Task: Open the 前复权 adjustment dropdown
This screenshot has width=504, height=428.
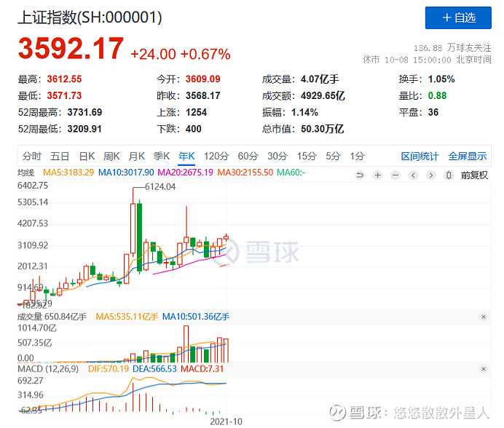Action: 474,175
